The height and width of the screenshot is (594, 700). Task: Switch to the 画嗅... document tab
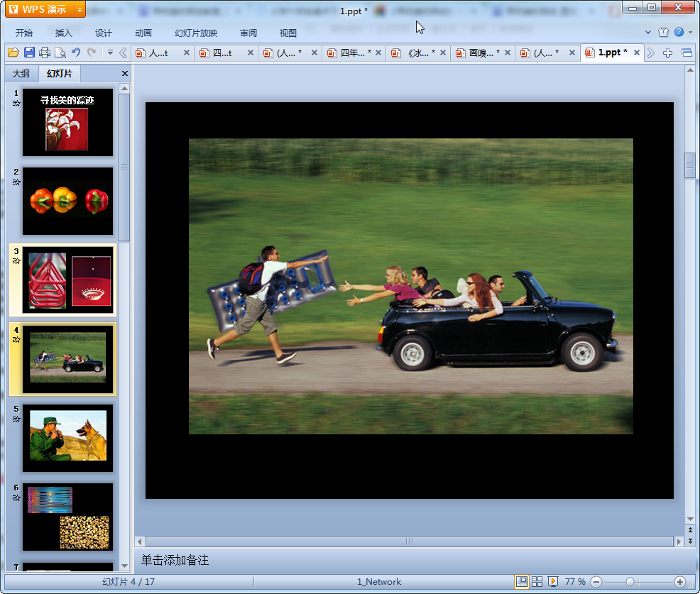tap(481, 53)
